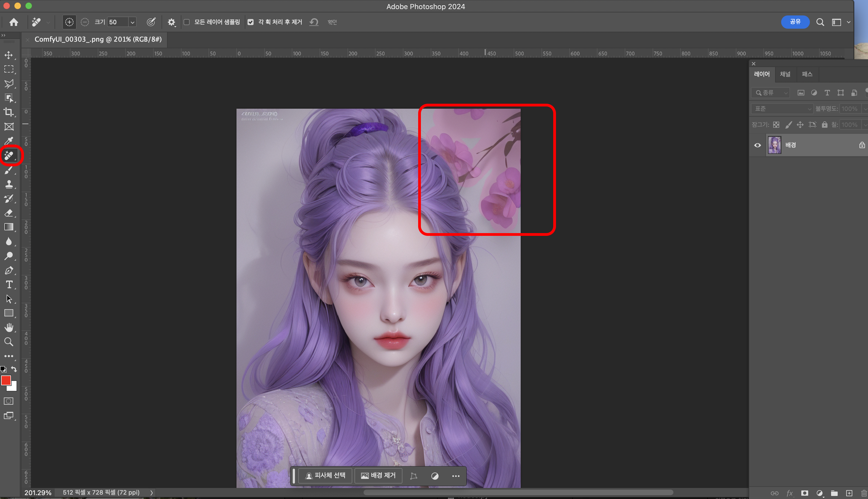Select the Horizontal Type tool
This screenshot has height=499, width=868.
tap(9, 284)
